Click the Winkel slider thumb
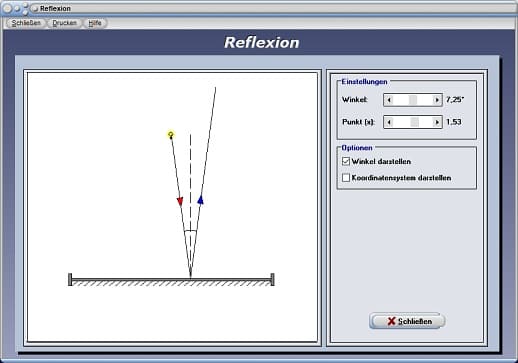518x363 pixels. click(x=413, y=100)
